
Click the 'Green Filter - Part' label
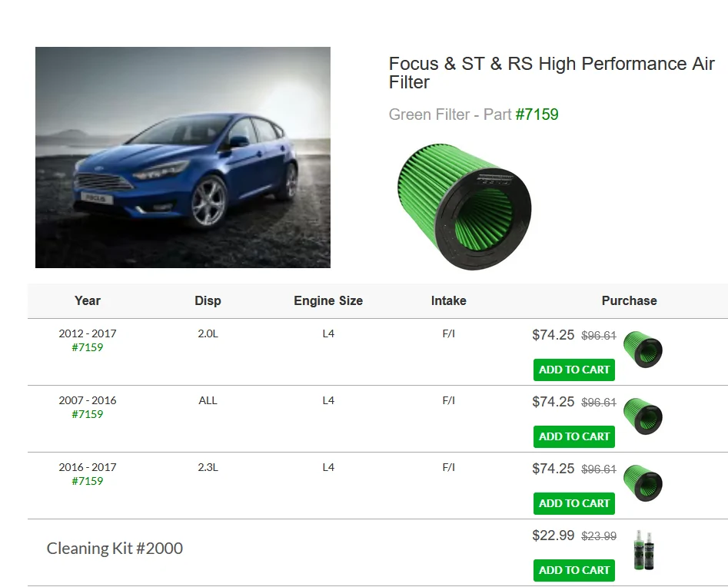pyautogui.click(x=450, y=114)
